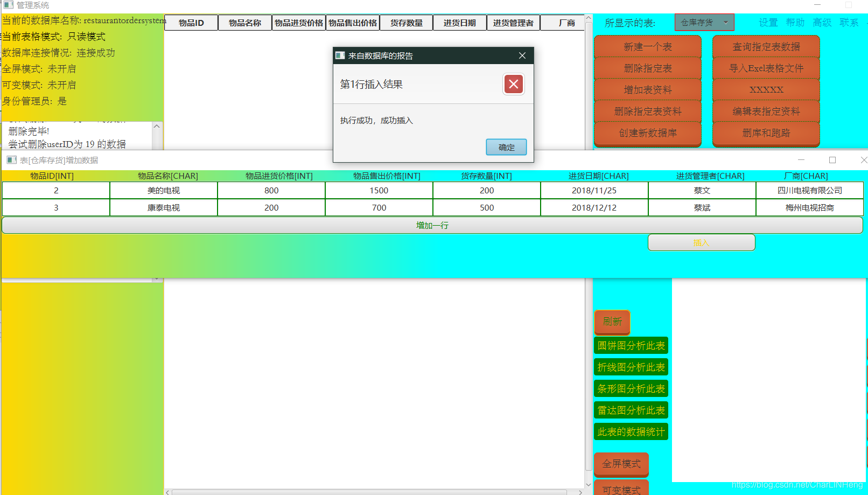The width and height of the screenshot is (868, 495).
Task: Click 查询指定表数据 button
Action: (766, 47)
